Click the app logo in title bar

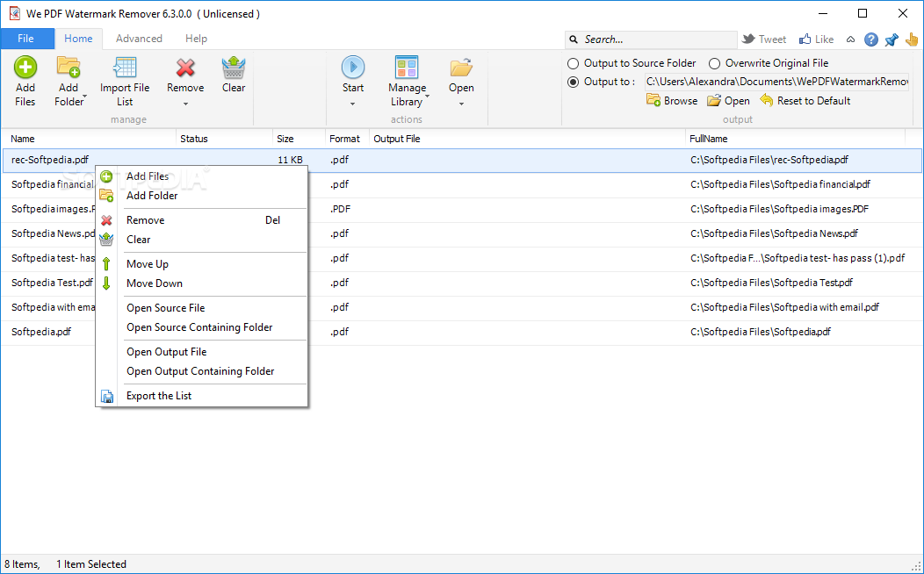click(13, 13)
